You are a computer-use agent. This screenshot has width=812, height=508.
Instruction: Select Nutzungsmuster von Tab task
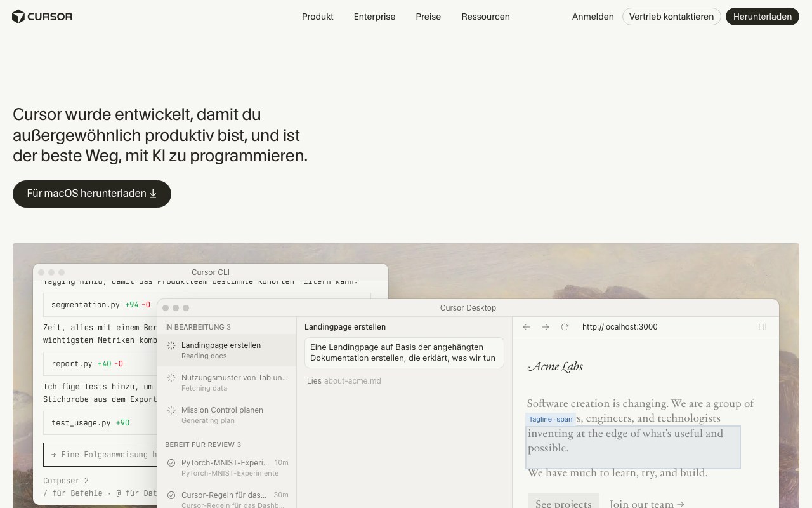[226, 383]
